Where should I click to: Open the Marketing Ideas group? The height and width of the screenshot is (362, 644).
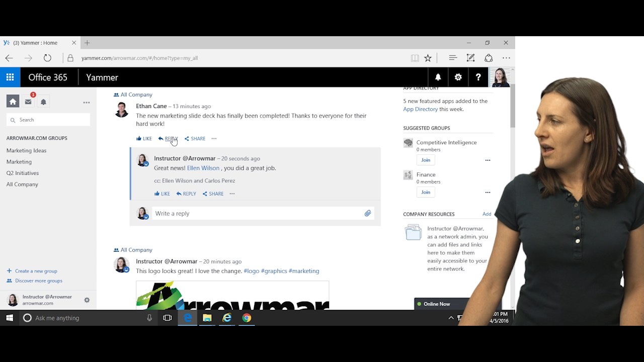click(26, 150)
